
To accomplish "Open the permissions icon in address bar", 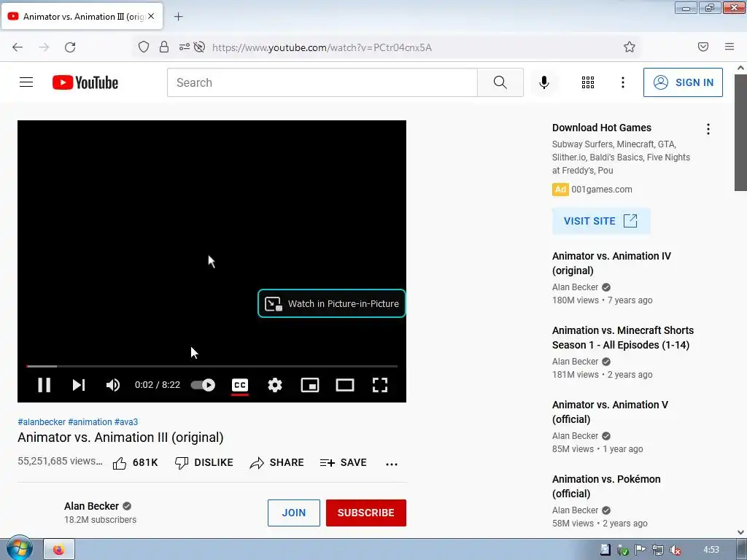I will (185, 47).
